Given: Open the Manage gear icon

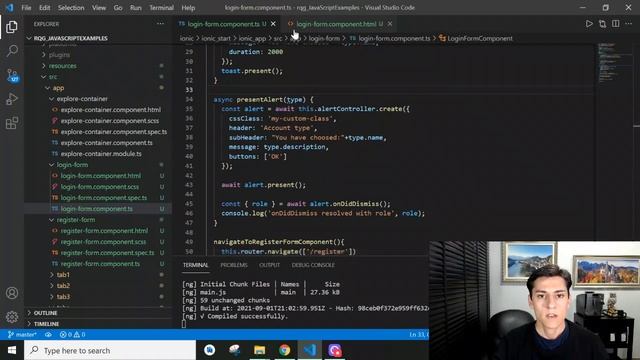Looking at the screenshot, I should click(12, 317).
